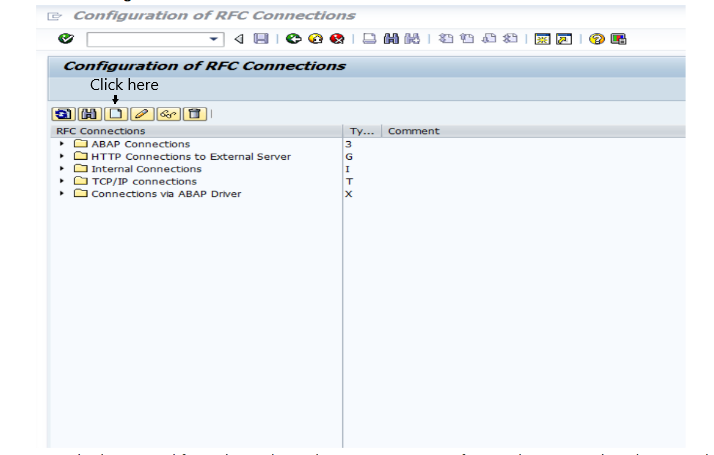The width and height of the screenshot is (714, 455).
Task: Click the Find binoculars icon in standard toolbar
Action: pos(391,39)
